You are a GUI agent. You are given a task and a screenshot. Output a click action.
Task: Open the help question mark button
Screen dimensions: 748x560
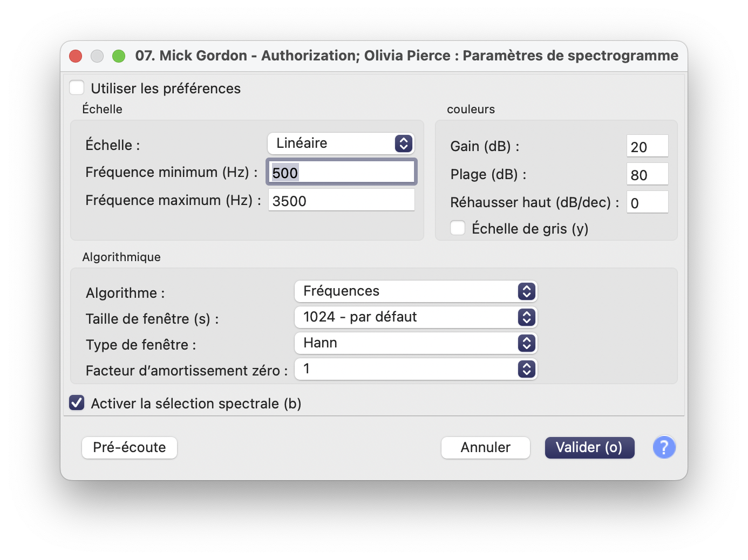[664, 447]
